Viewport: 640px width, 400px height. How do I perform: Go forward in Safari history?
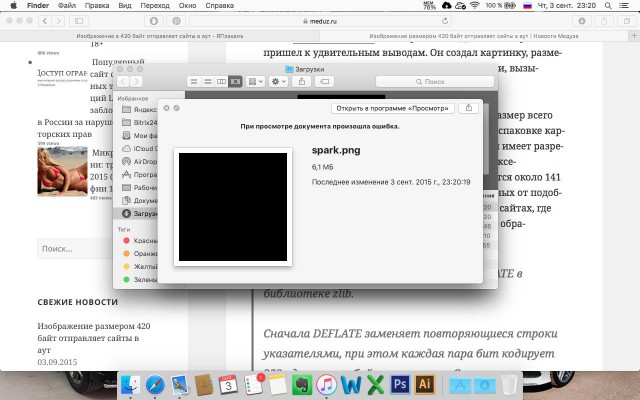(x=58, y=21)
